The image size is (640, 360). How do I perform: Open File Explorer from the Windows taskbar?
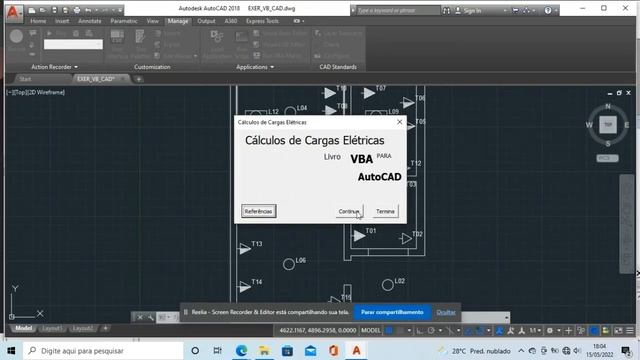coord(264,351)
